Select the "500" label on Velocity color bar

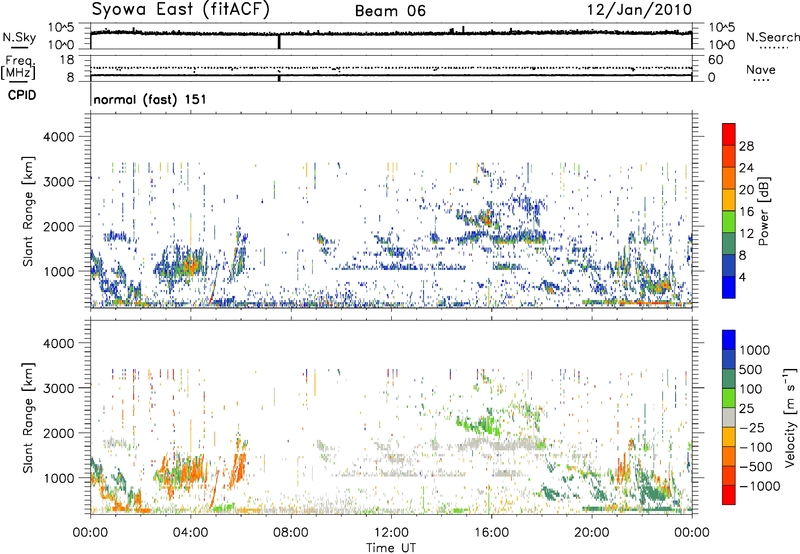click(751, 370)
